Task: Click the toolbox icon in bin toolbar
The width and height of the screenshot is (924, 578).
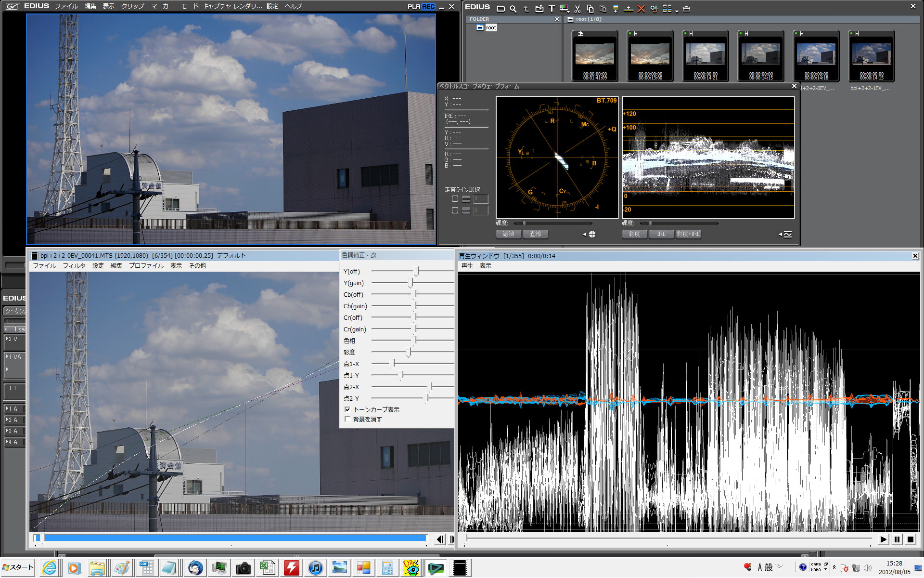Action: point(687,9)
